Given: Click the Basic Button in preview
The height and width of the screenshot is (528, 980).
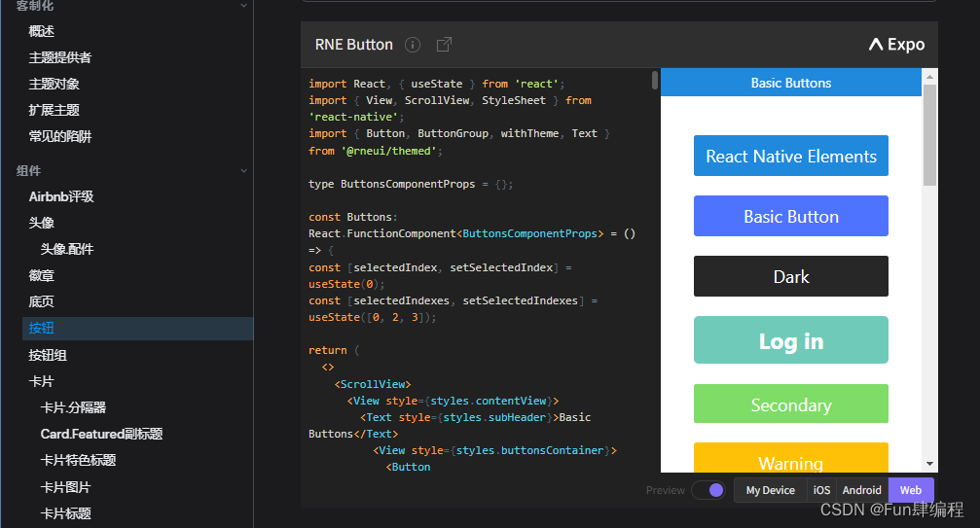Looking at the screenshot, I should click(x=790, y=216).
